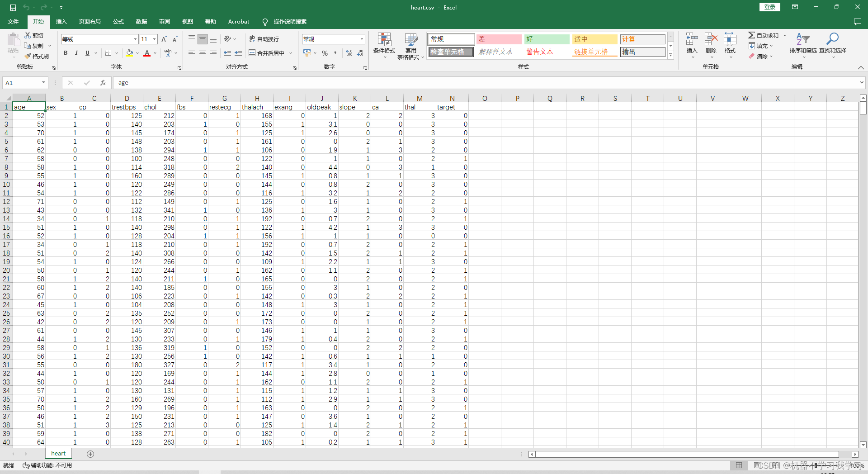868x474 pixels.
Task: Open the 文件 (File) menu
Action: click(x=13, y=22)
